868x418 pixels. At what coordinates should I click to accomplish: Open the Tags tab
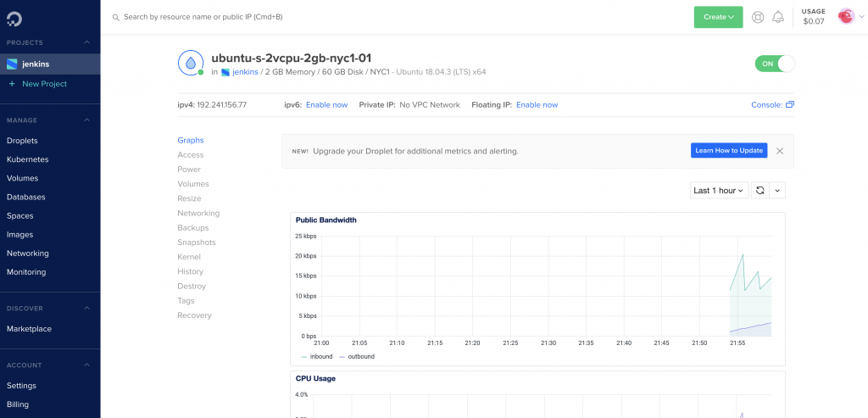click(186, 301)
